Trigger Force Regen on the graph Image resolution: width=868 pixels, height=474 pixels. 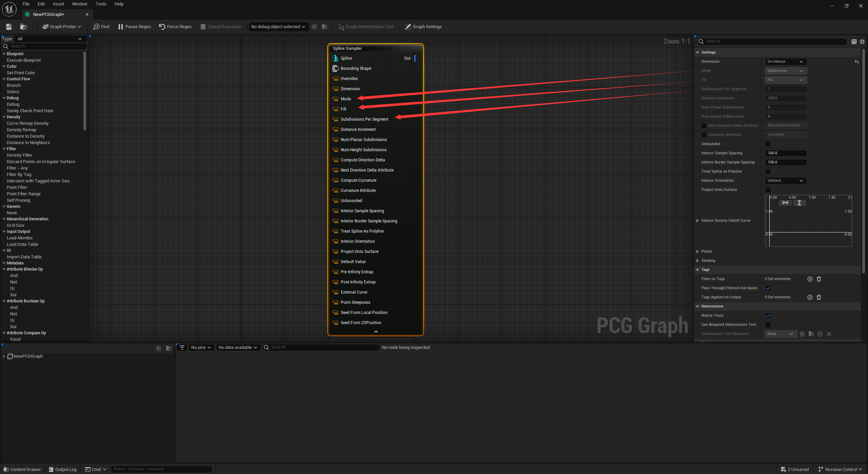pos(175,26)
